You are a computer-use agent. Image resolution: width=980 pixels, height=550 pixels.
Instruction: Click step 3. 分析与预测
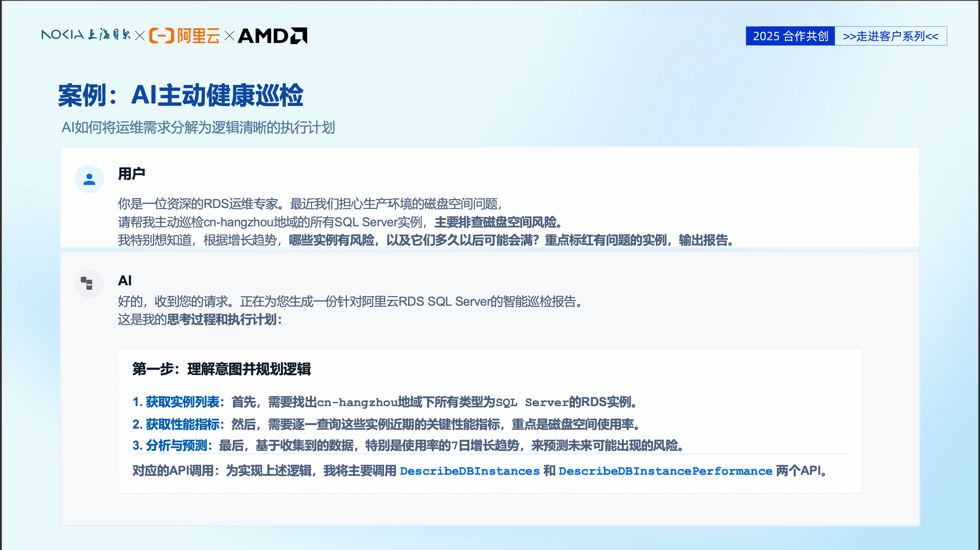point(171,445)
